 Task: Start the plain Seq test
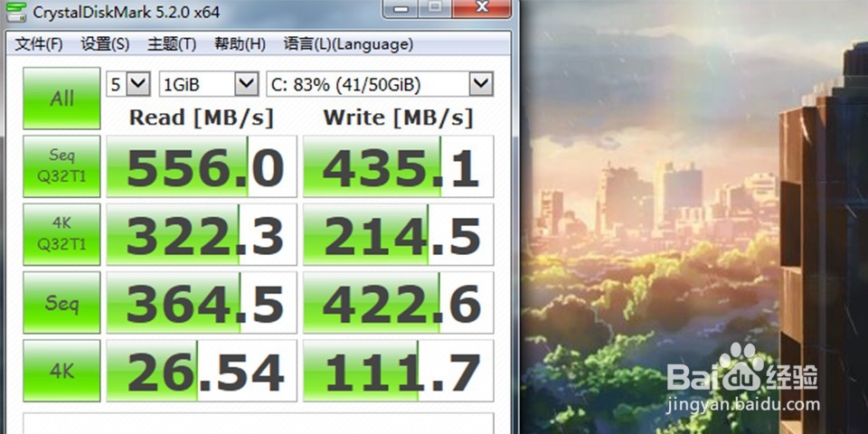pyautogui.click(x=61, y=302)
